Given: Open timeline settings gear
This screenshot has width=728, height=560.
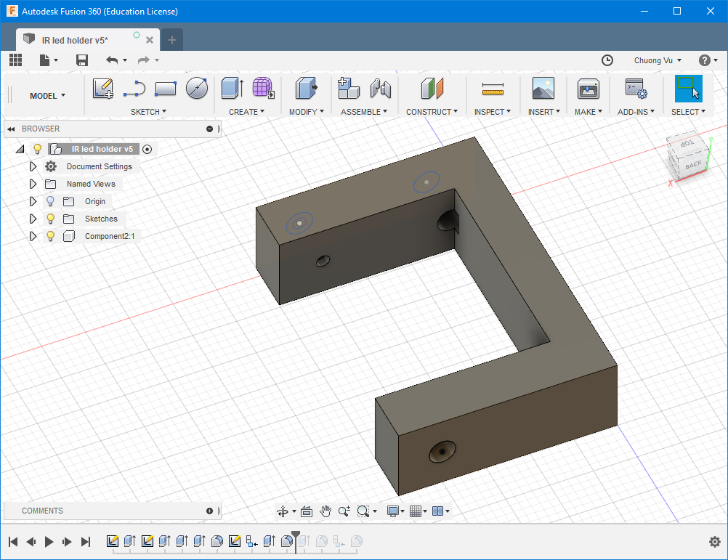Looking at the screenshot, I should 714,541.
